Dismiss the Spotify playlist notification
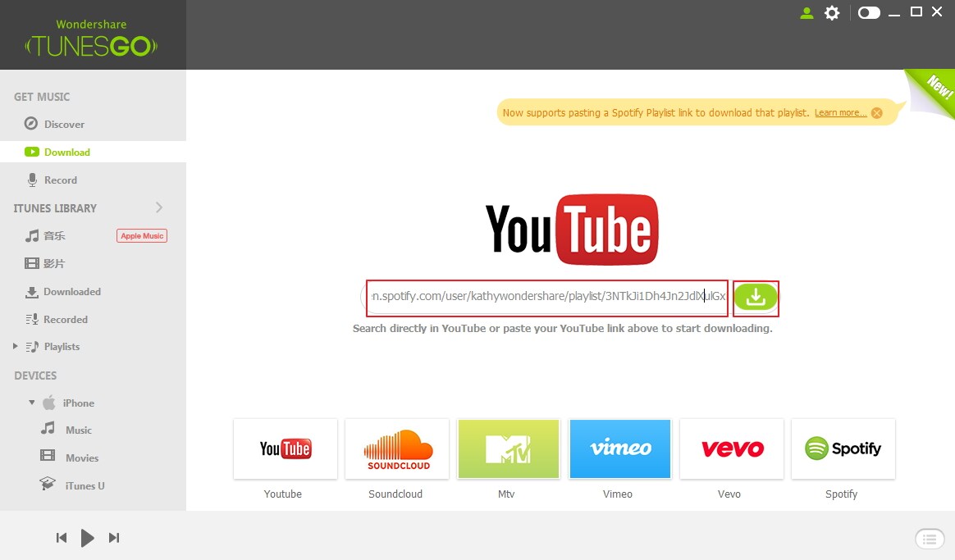Viewport: 955px width, 560px height. pyautogui.click(x=877, y=112)
